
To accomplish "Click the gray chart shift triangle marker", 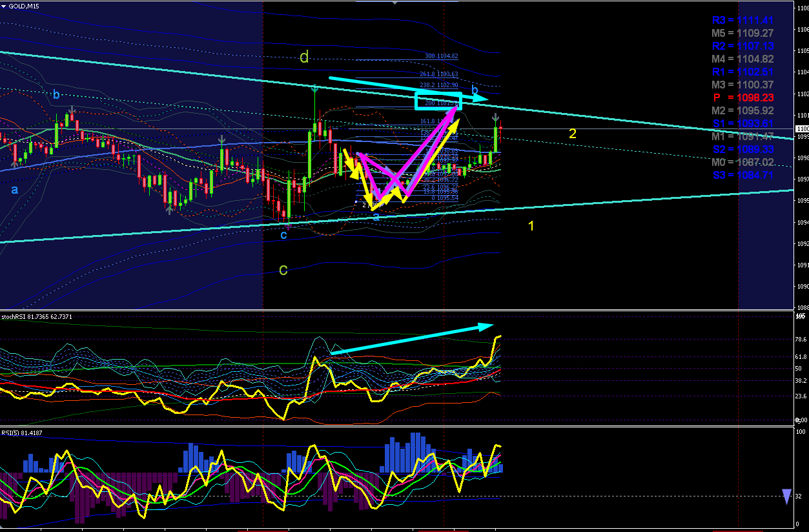I will pyautogui.click(x=395, y=2).
